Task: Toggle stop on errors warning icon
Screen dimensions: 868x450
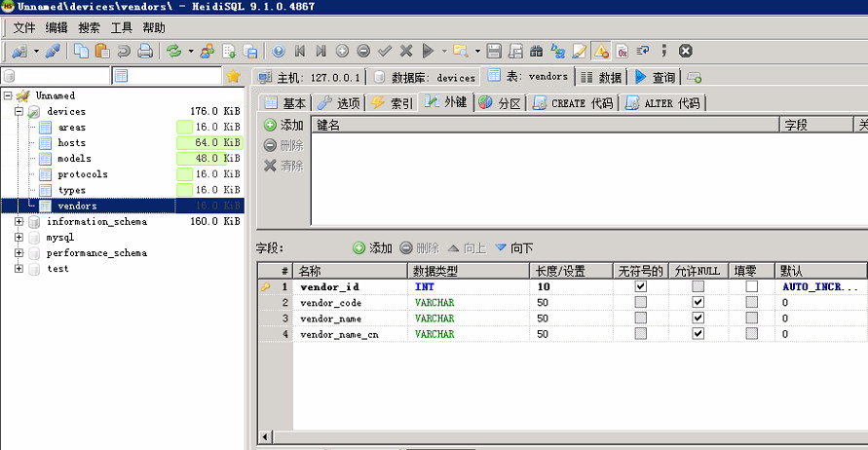Action: tap(601, 51)
